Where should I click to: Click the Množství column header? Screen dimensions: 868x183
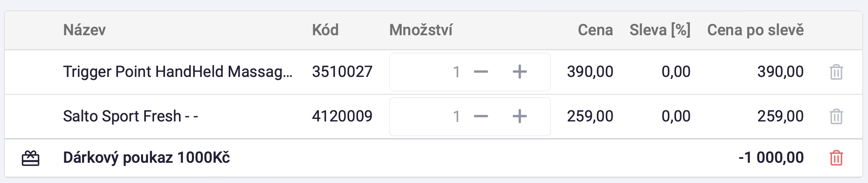[421, 30]
